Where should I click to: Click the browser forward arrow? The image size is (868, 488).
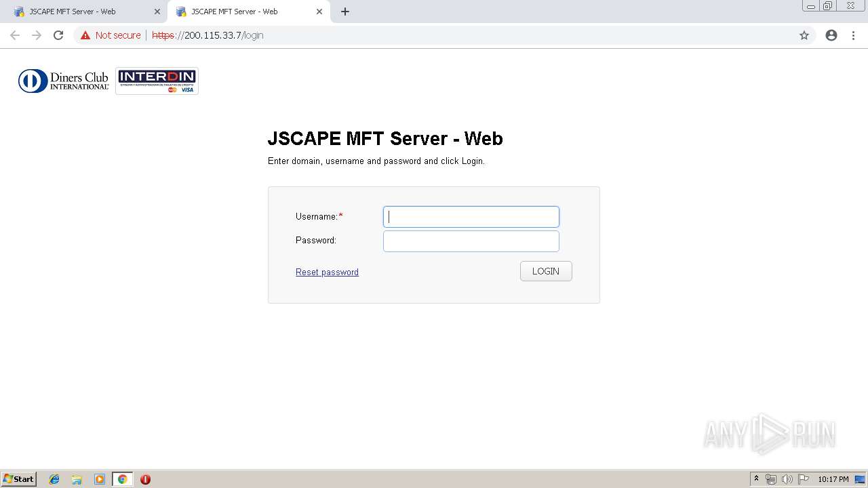coord(37,35)
